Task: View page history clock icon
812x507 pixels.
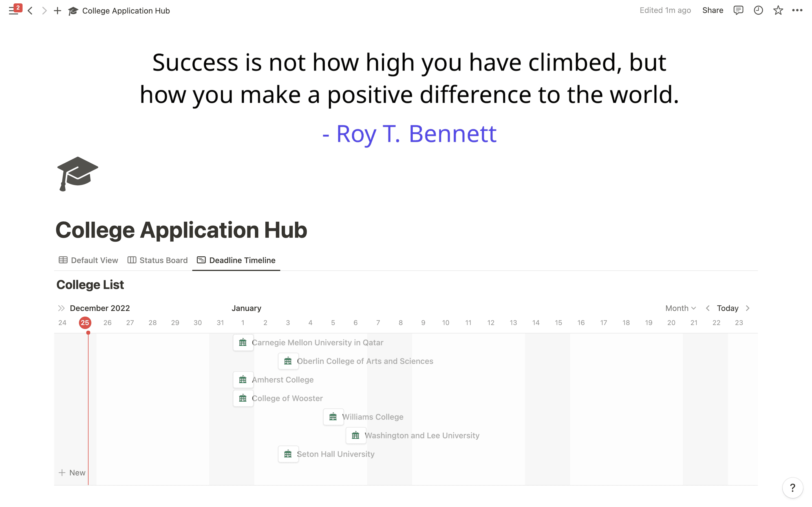Action: tap(758, 10)
